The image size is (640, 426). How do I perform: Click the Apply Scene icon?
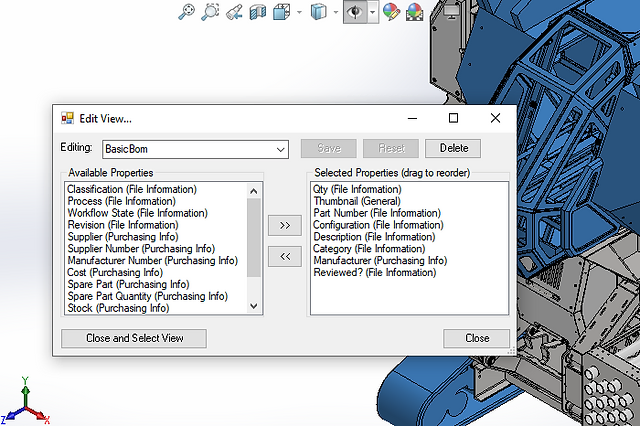tap(414, 12)
